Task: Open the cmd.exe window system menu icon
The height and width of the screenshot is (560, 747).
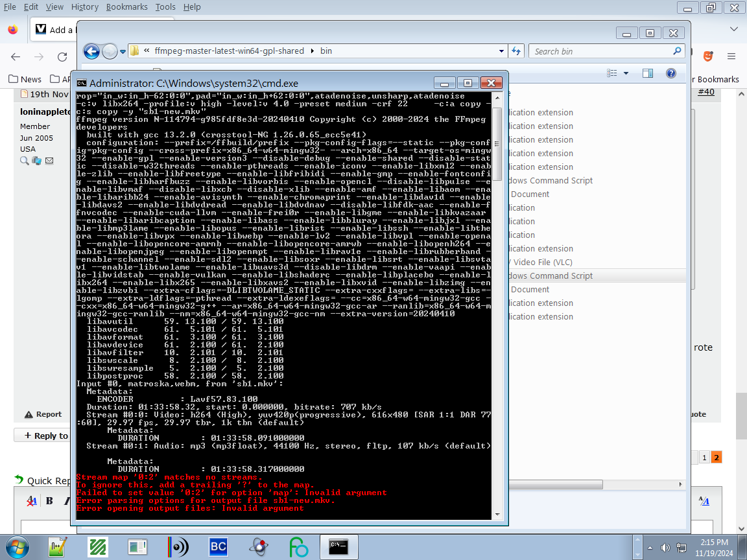Action: [x=82, y=83]
